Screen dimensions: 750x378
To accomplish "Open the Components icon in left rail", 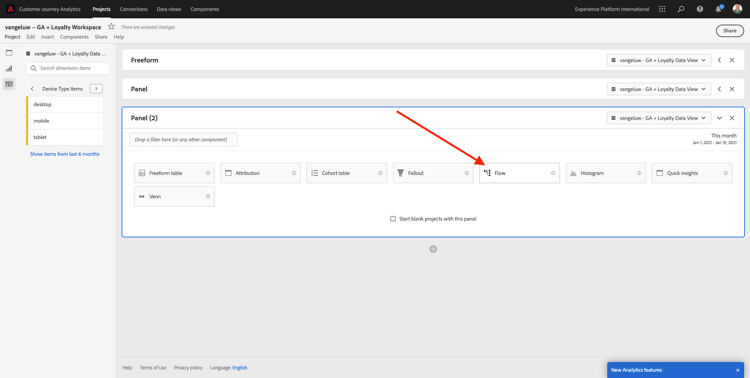I will [x=9, y=84].
